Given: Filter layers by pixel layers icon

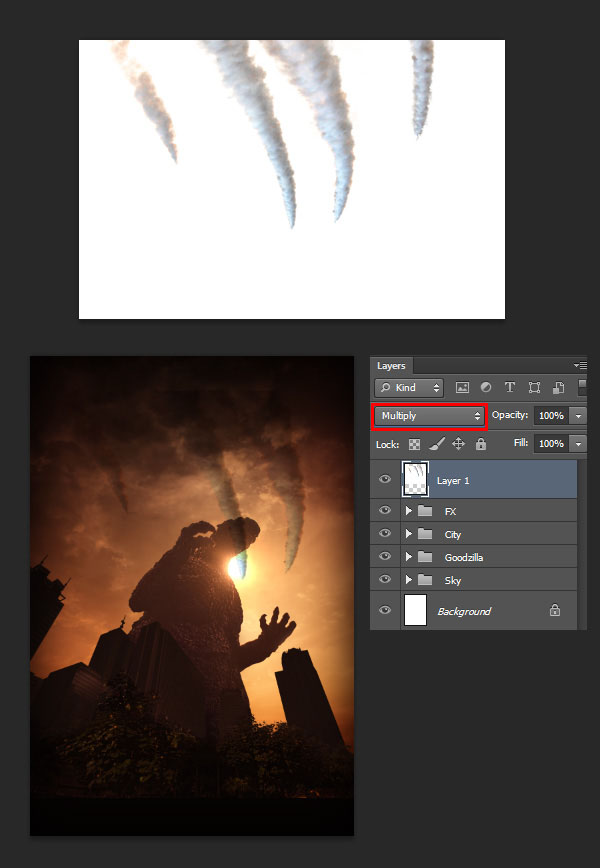Looking at the screenshot, I should 462,388.
